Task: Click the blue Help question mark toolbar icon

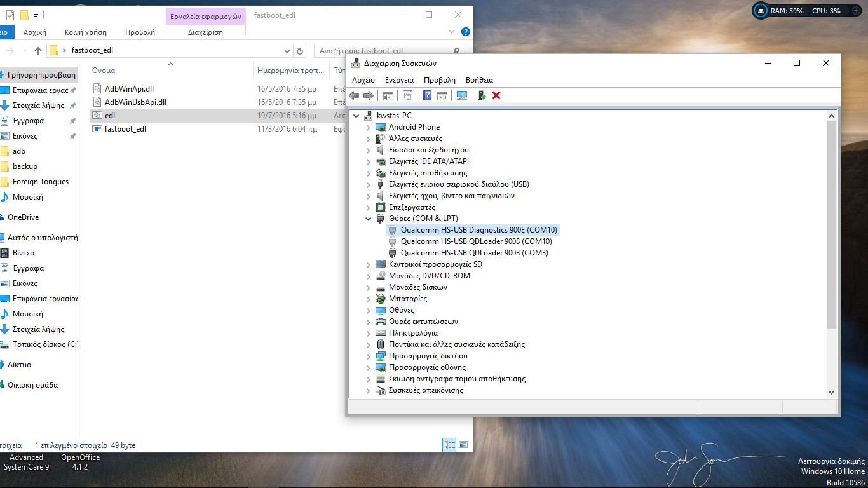Action: click(x=427, y=95)
